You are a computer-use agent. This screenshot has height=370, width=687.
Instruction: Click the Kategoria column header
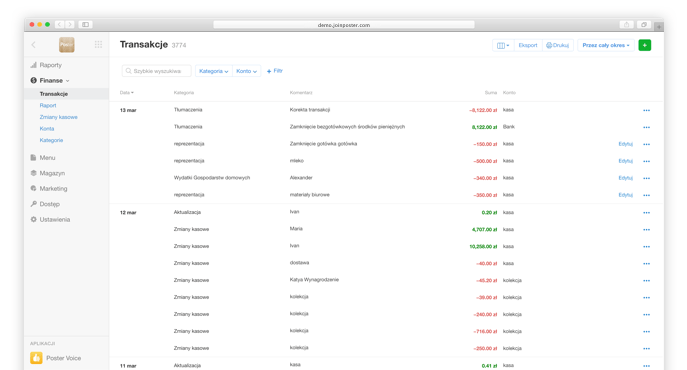pyautogui.click(x=184, y=92)
